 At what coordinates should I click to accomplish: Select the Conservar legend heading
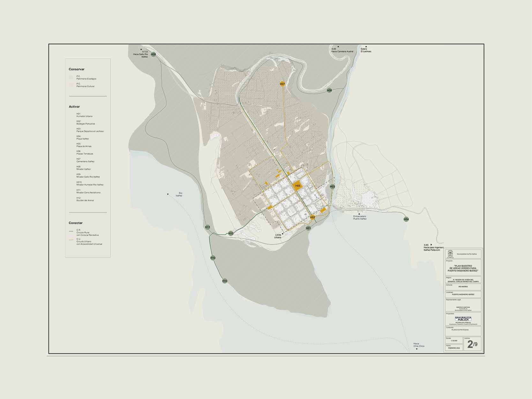[x=77, y=69]
